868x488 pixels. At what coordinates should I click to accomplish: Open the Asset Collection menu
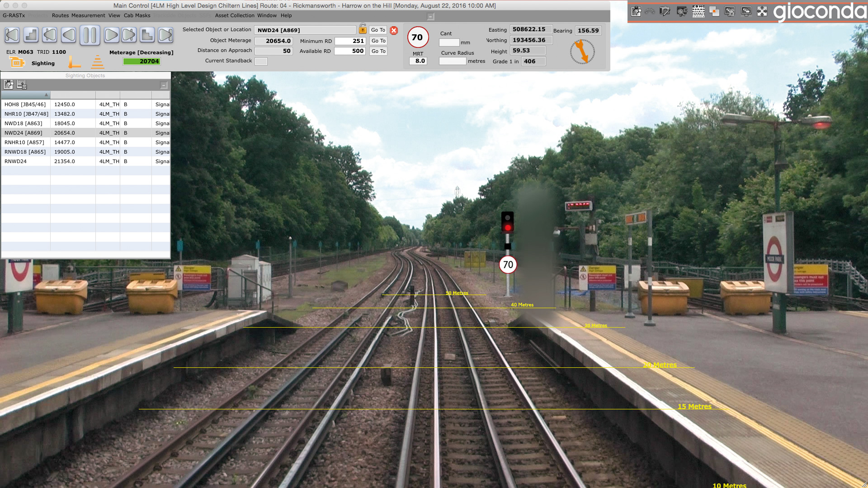coord(235,15)
